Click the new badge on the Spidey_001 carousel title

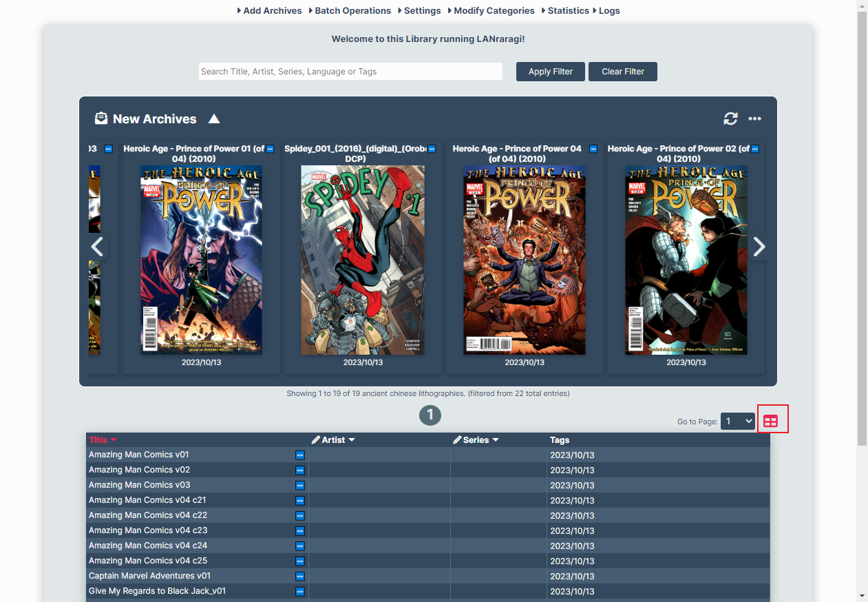(x=432, y=149)
